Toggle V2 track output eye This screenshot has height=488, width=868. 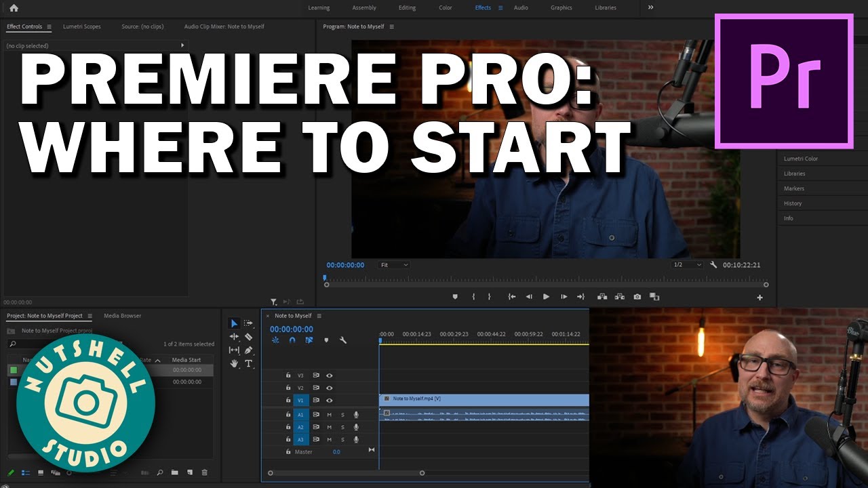point(330,388)
